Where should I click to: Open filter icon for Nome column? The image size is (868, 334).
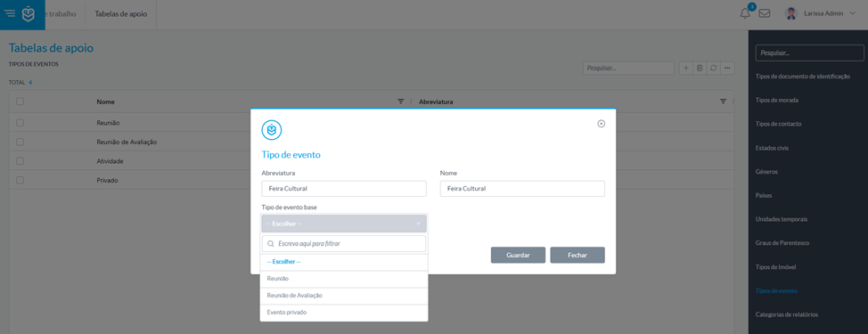click(401, 102)
